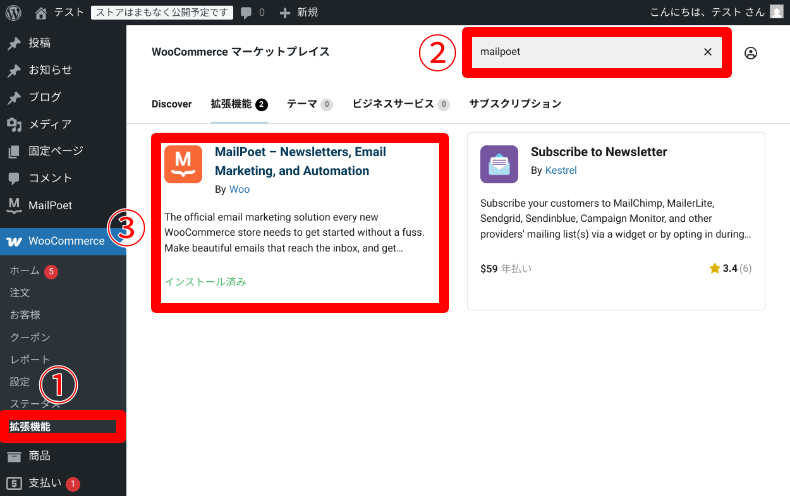Image resolution: width=790 pixels, height=496 pixels.
Task: Clear the mailpoet search text
Action: 708,52
